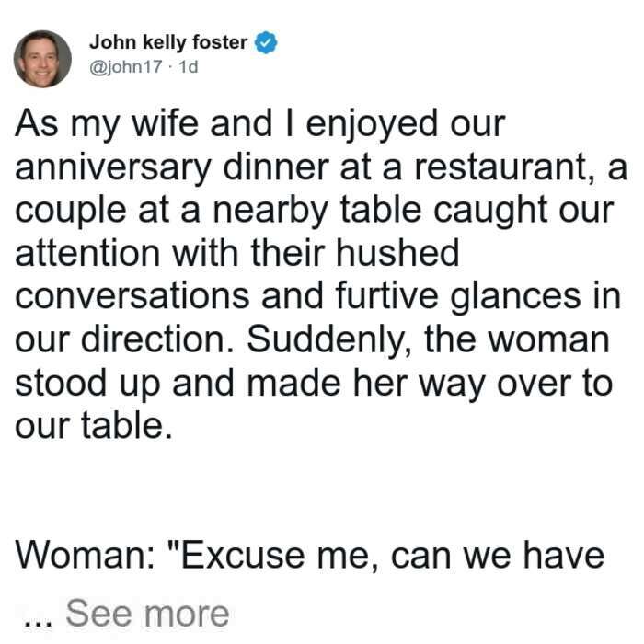The width and height of the screenshot is (644, 644).
Task: Click the 'Woman:' speaker label
Action: click(86, 555)
